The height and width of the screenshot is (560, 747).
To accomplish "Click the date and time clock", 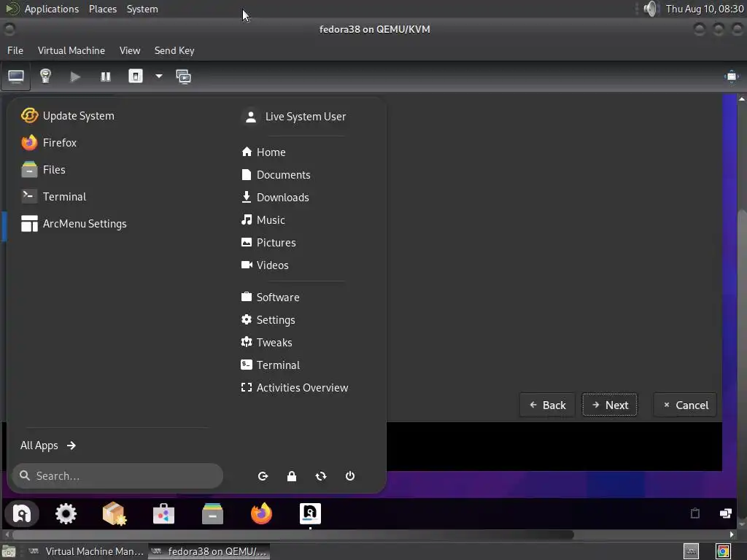I will [705, 9].
